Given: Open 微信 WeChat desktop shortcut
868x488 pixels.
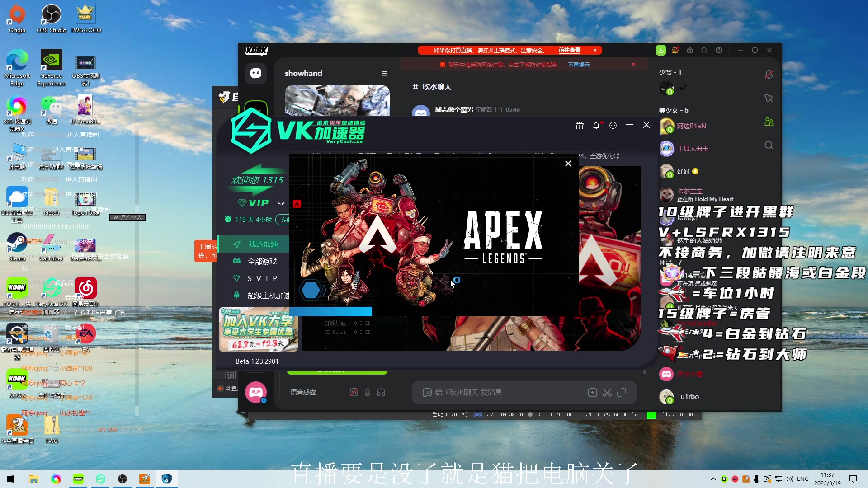Looking at the screenshot, I should click(52, 110).
